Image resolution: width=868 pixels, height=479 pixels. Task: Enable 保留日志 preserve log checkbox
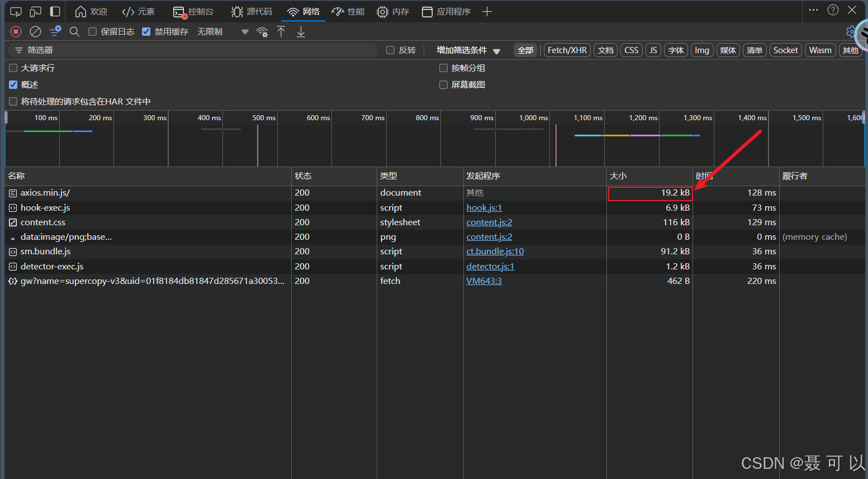[93, 32]
